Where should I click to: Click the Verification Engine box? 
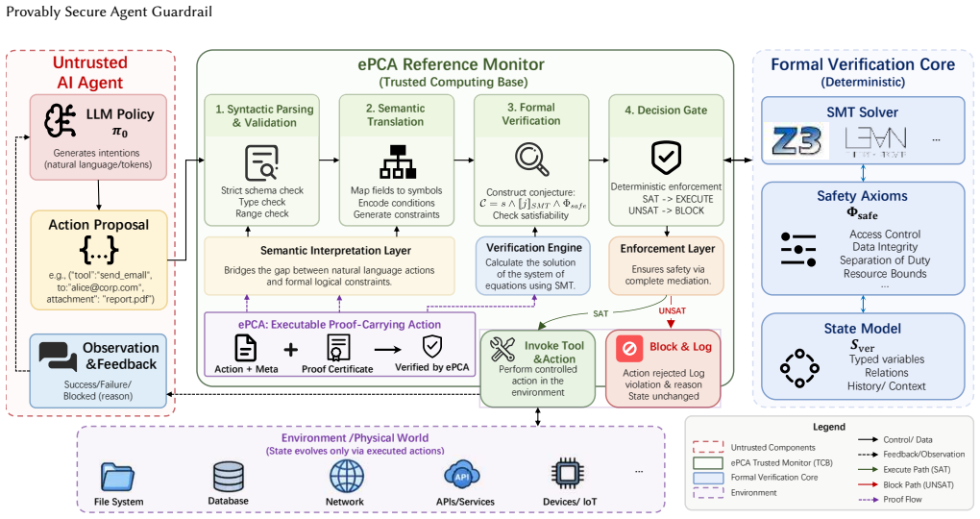click(533, 266)
